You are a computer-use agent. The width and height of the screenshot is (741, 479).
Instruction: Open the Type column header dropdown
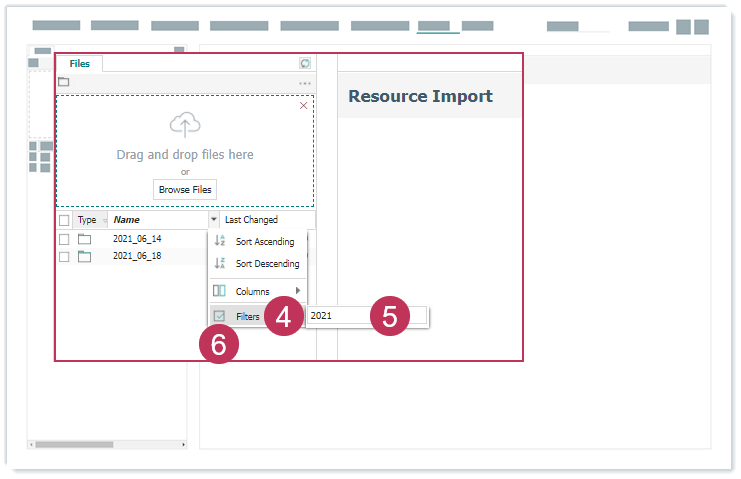tap(104, 220)
